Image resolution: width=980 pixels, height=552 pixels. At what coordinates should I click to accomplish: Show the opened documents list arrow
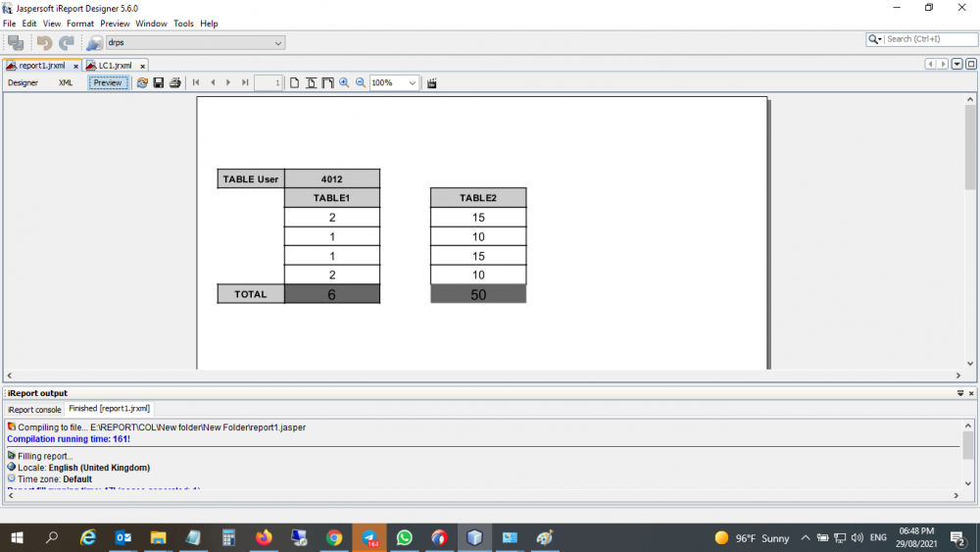[x=957, y=64]
